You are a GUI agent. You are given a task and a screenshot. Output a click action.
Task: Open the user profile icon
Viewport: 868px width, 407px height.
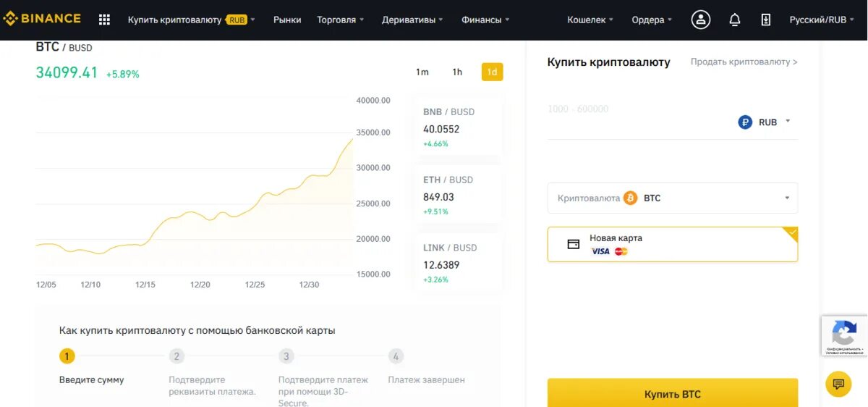pyautogui.click(x=700, y=20)
